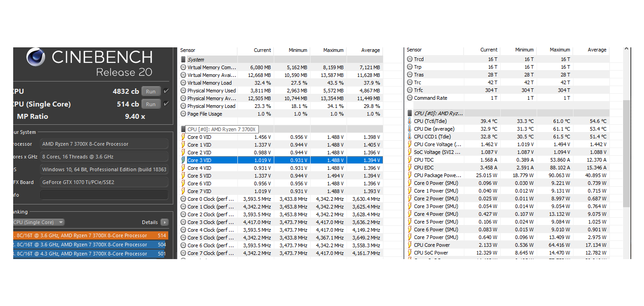Select the ranking entry scoring 504
The width and height of the screenshot is (644, 306).
(x=91, y=245)
